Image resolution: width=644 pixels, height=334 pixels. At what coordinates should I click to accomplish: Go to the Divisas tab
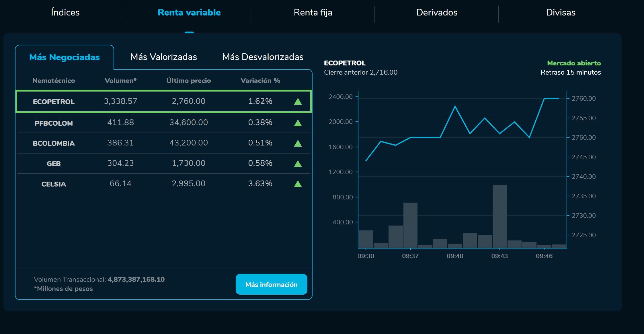(x=561, y=13)
